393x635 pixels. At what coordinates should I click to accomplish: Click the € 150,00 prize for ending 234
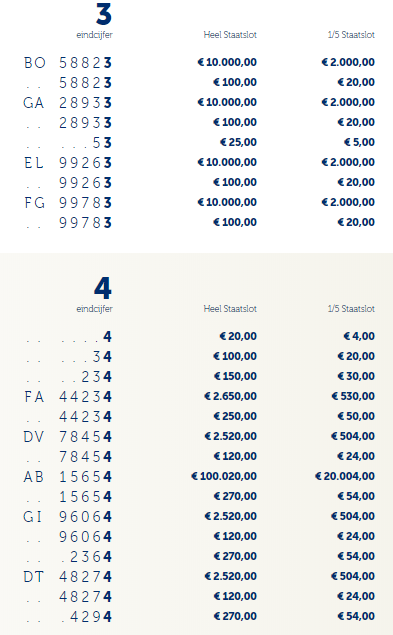235,376
